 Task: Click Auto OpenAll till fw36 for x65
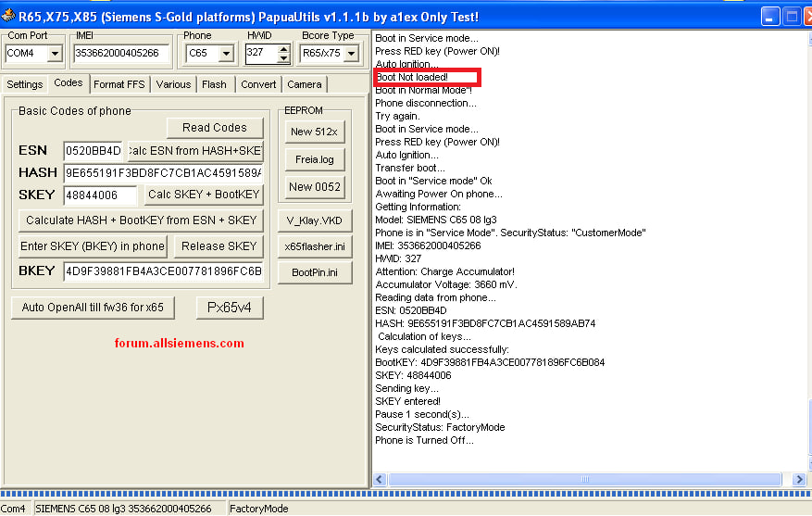point(93,308)
